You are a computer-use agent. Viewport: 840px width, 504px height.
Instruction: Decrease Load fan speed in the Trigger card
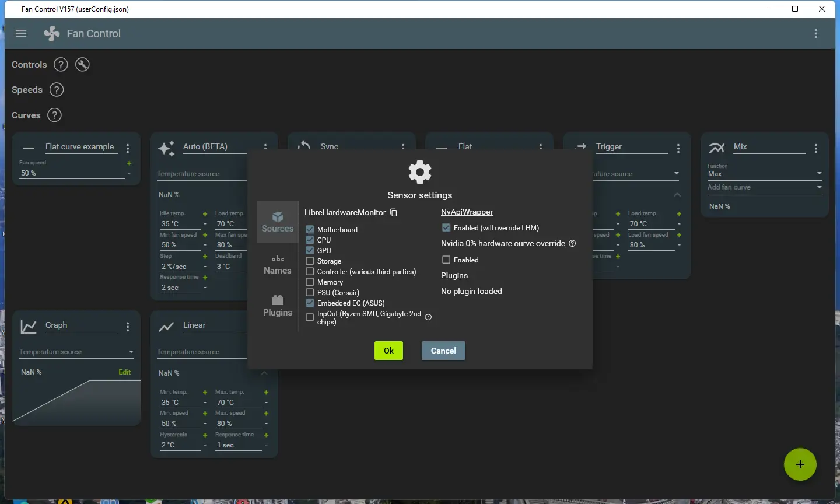pyautogui.click(x=679, y=245)
